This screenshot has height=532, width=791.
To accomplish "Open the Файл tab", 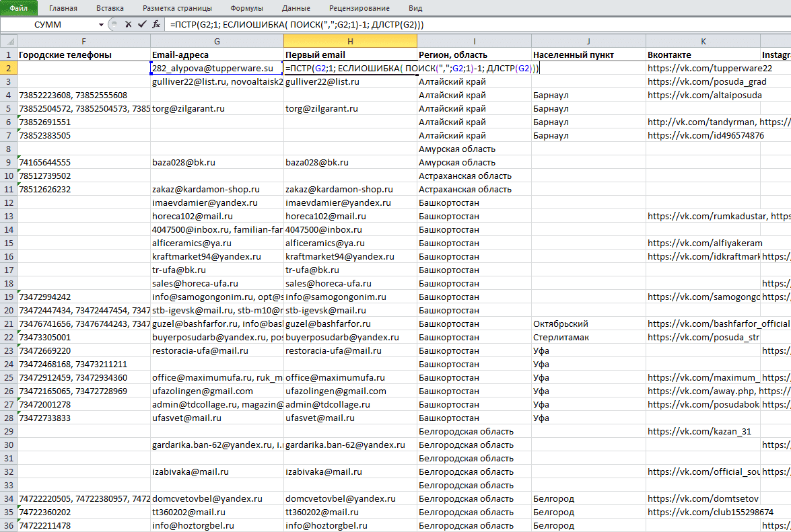I will 19,8.
